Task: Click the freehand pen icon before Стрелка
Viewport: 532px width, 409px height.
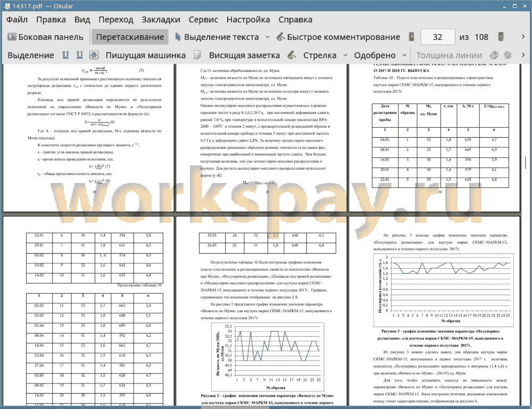Action: click(x=292, y=55)
